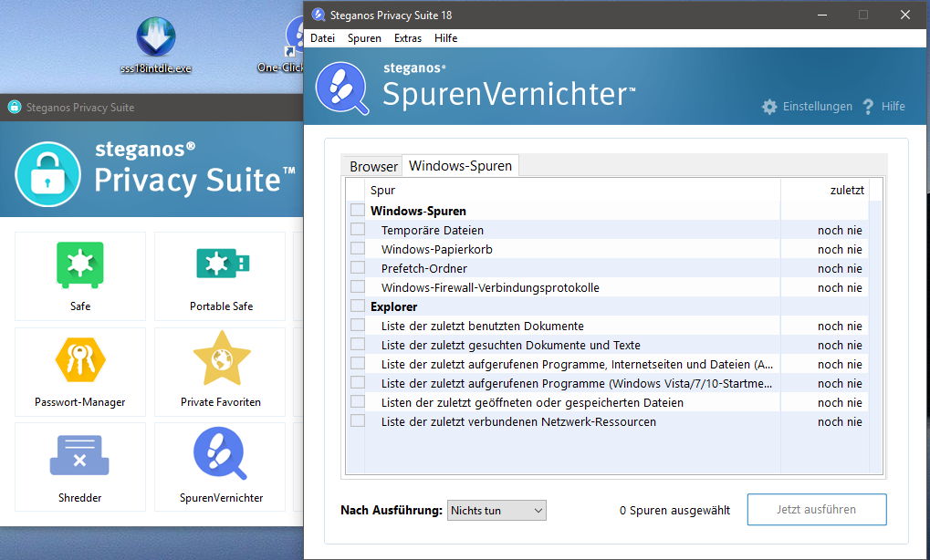Tick zuletzt gesuchten Dokumente und Texte checkbox
The width and height of the screenshot is (930, 560).
(x=358, y=344)
